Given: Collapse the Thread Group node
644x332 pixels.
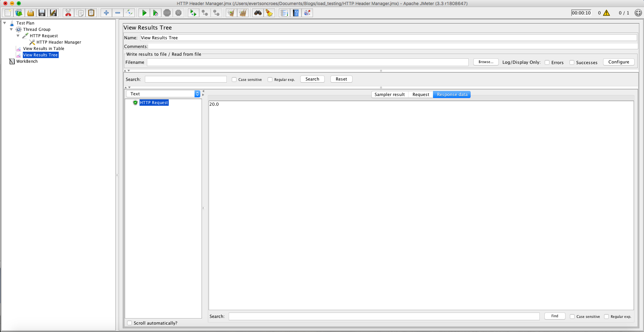Looking at the screenshot, I should (11, 30).
